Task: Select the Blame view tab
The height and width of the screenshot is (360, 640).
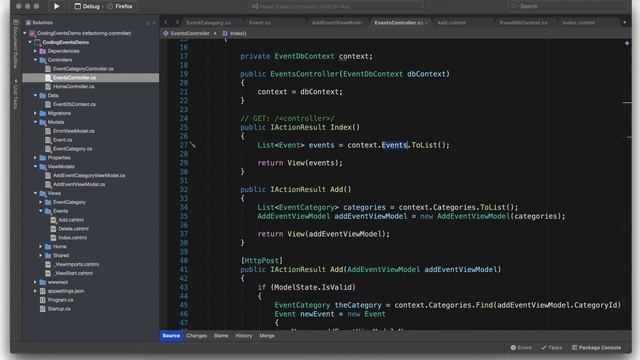Action: [221, 336]
